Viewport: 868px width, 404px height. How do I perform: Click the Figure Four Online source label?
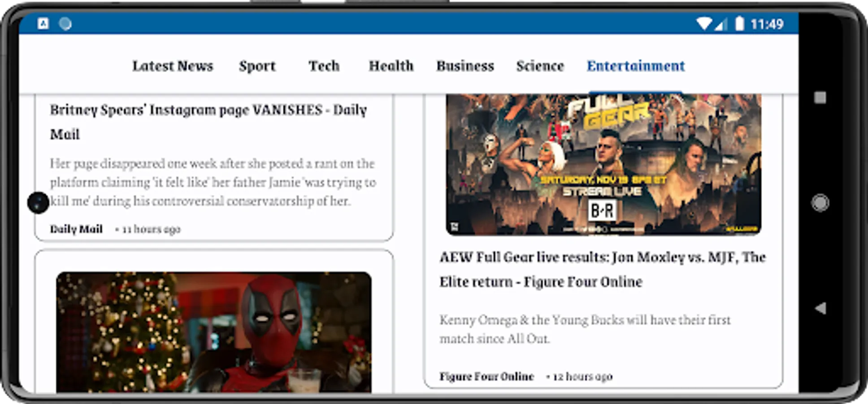tap(486, 376)
